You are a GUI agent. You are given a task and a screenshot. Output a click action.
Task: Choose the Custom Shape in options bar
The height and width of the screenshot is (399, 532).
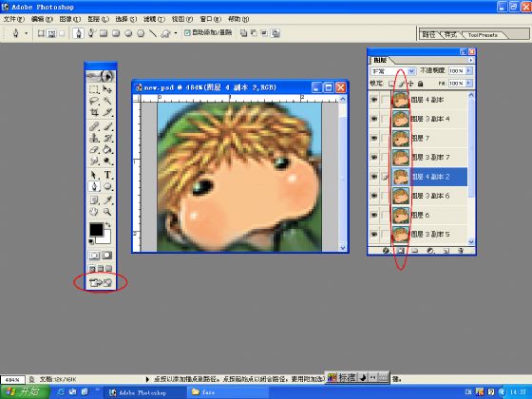pos(165,33)
